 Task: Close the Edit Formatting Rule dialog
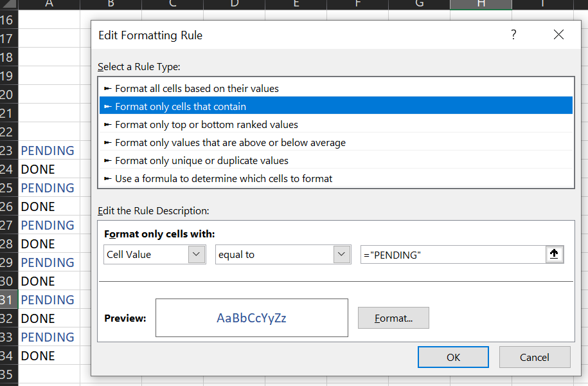coord(558,35)
